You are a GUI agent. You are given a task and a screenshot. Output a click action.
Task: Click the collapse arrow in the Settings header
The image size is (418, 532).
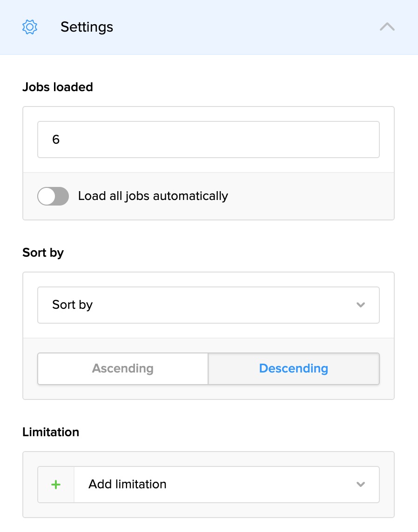click(387, 27)
